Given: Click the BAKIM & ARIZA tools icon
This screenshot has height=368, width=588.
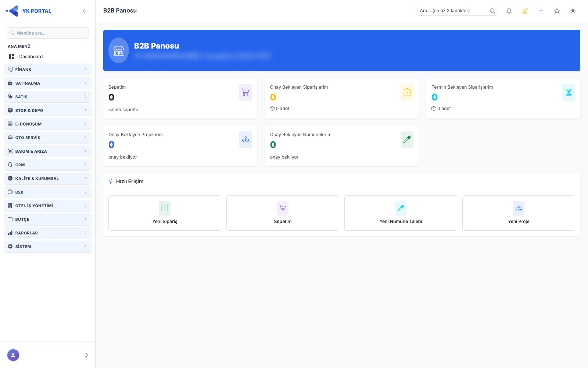Looking at the screenshot, I should pyautogui.click(x=10, y=151).
